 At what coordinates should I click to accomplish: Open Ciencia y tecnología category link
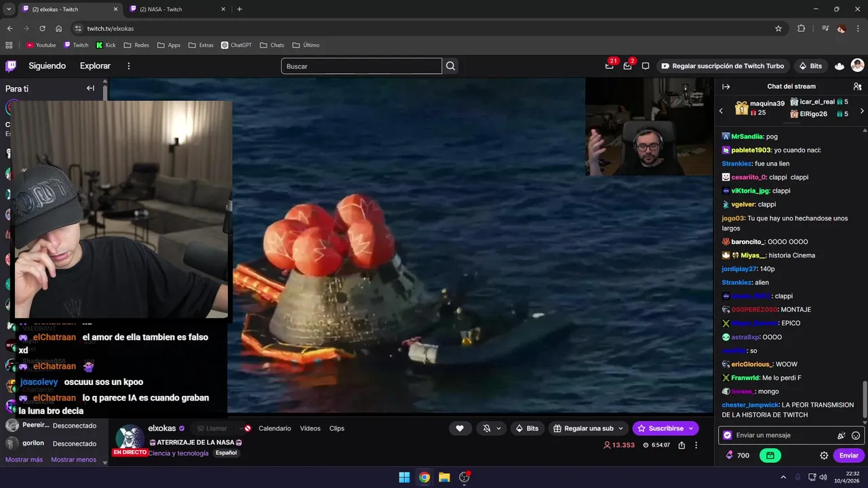178,453
